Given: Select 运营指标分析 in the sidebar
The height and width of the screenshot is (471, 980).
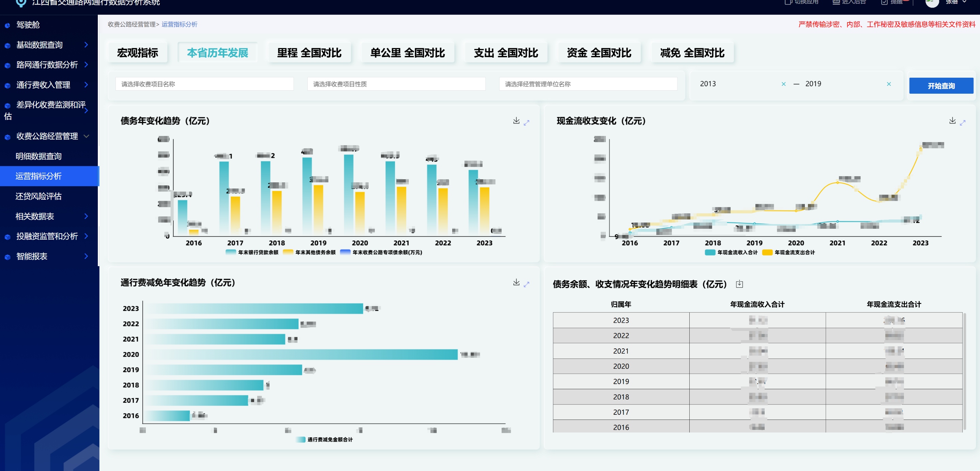Looking at the screenshot, I should tap(49, 176).
